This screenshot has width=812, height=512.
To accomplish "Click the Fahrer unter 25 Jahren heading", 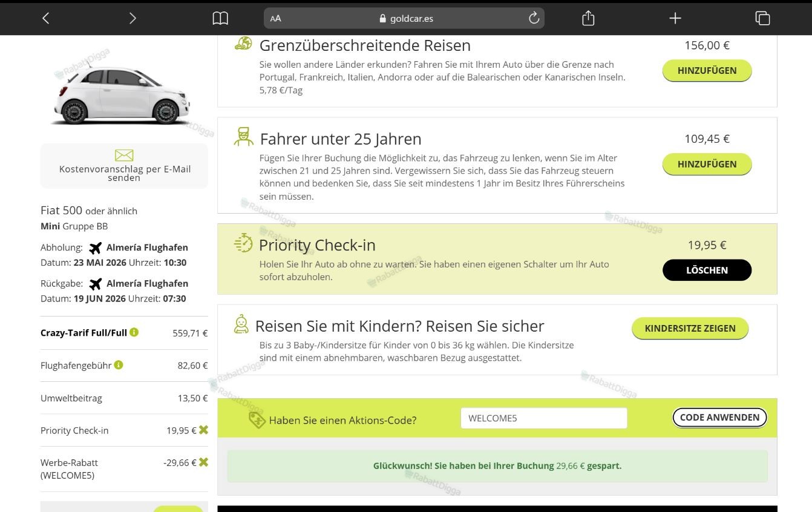I will coord(341,139).
